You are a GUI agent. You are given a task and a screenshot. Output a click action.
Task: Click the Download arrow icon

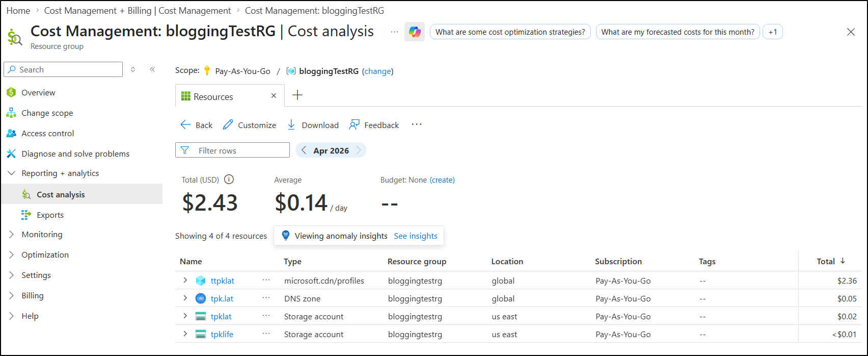291,125
